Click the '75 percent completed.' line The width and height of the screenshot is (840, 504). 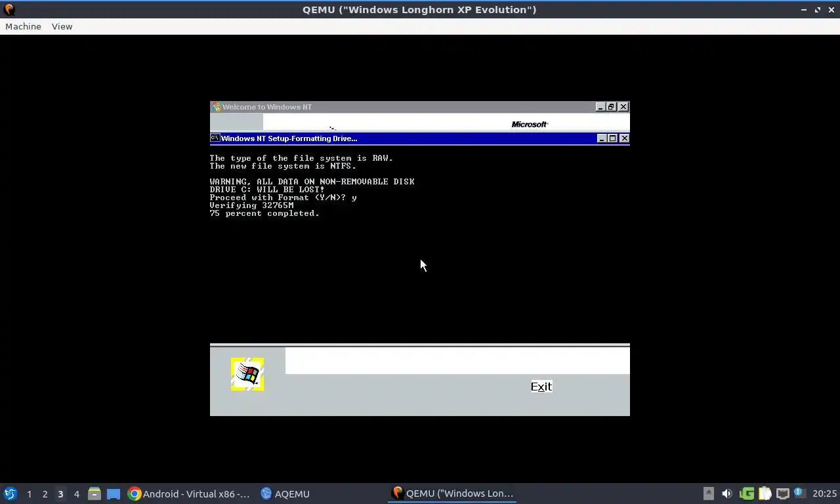coord(264,213)
